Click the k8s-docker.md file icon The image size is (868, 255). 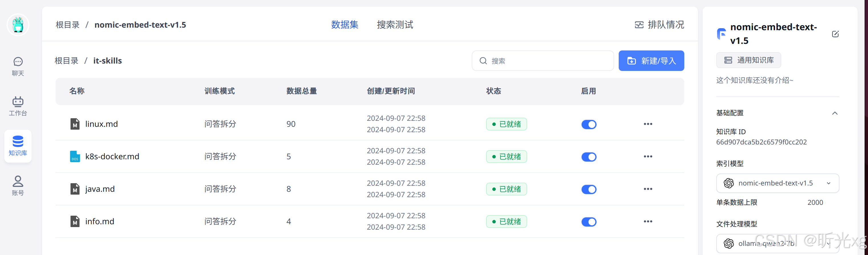[x=75, y=156]
